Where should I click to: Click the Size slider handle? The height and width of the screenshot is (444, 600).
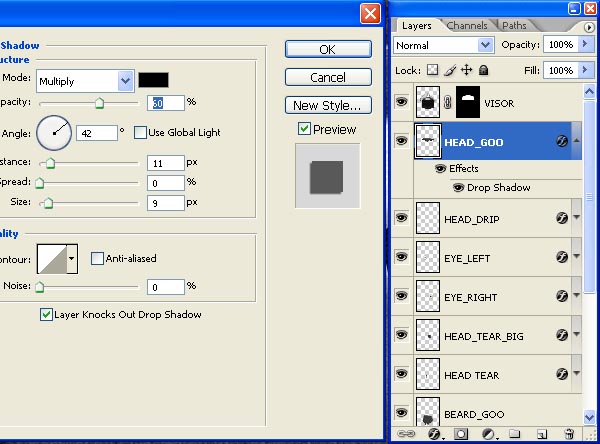point(48,203)
